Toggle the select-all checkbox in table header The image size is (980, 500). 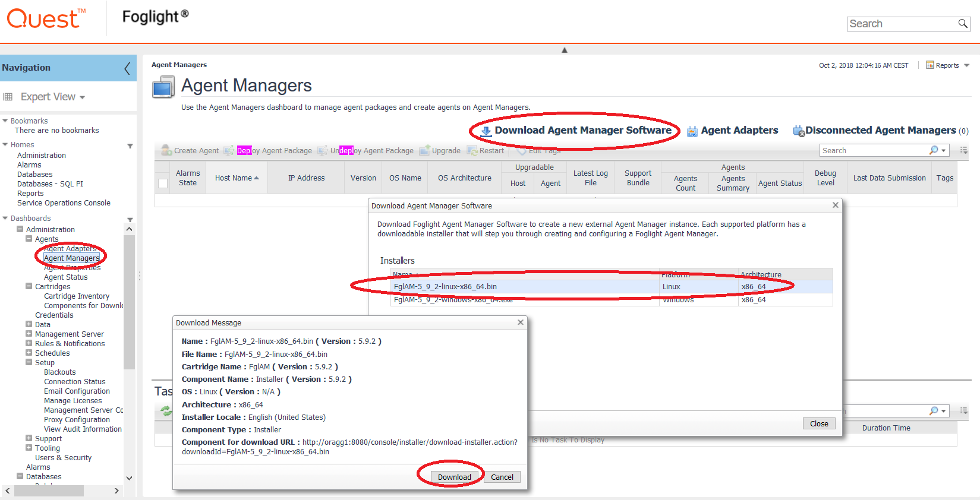(x=163, y=183)
